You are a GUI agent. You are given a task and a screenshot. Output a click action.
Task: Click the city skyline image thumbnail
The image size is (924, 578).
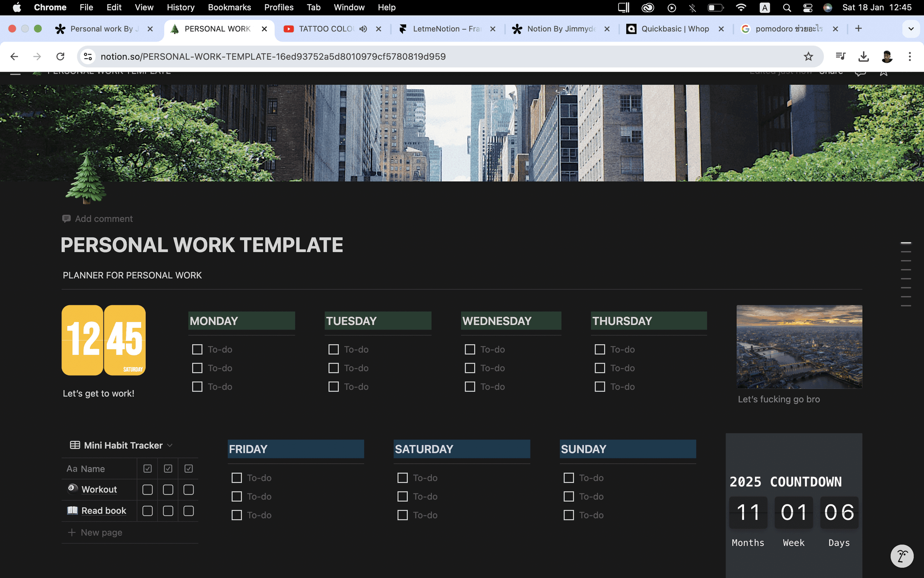(799, 347)
